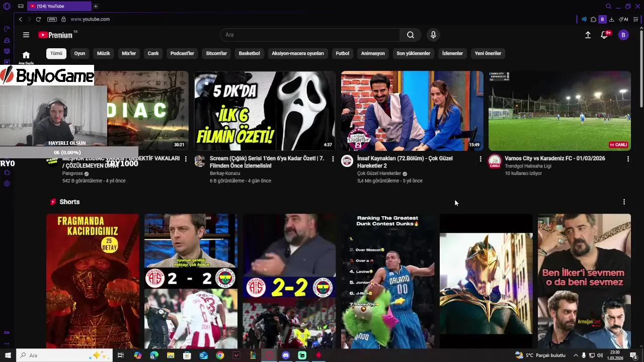Click into the YouTube Ara search field

click(x=310, y=35)
